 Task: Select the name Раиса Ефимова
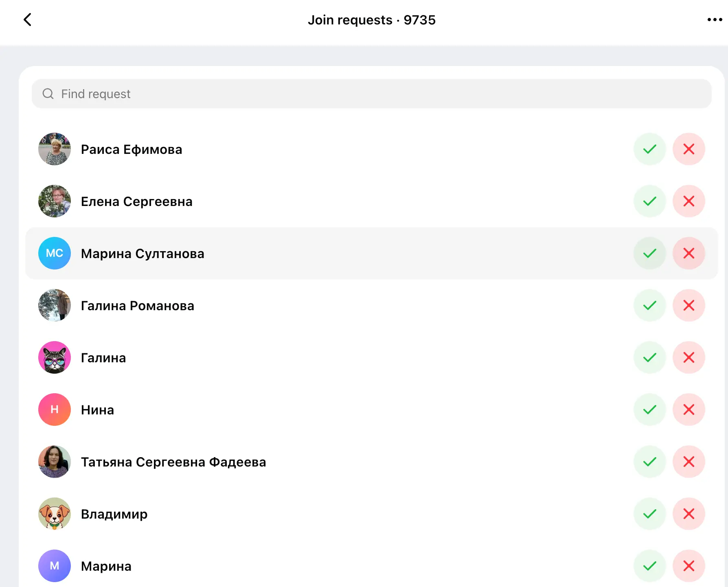tap(132, 149)
